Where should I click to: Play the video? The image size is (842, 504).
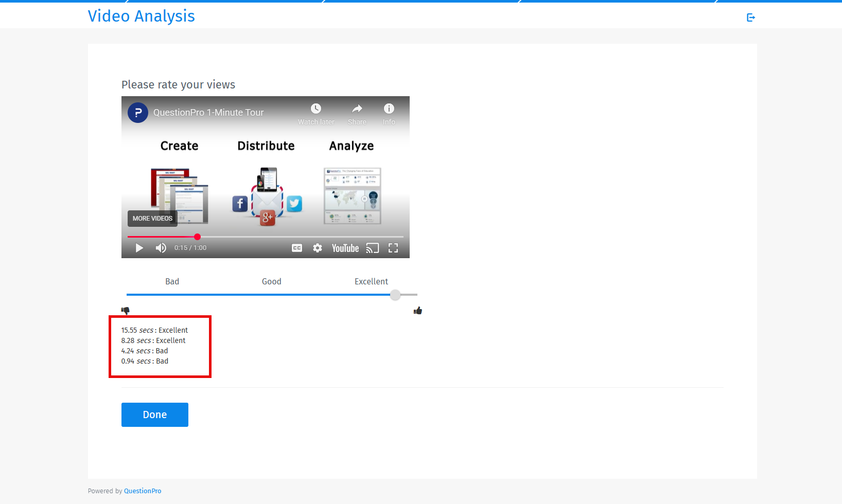coord(139,248)
